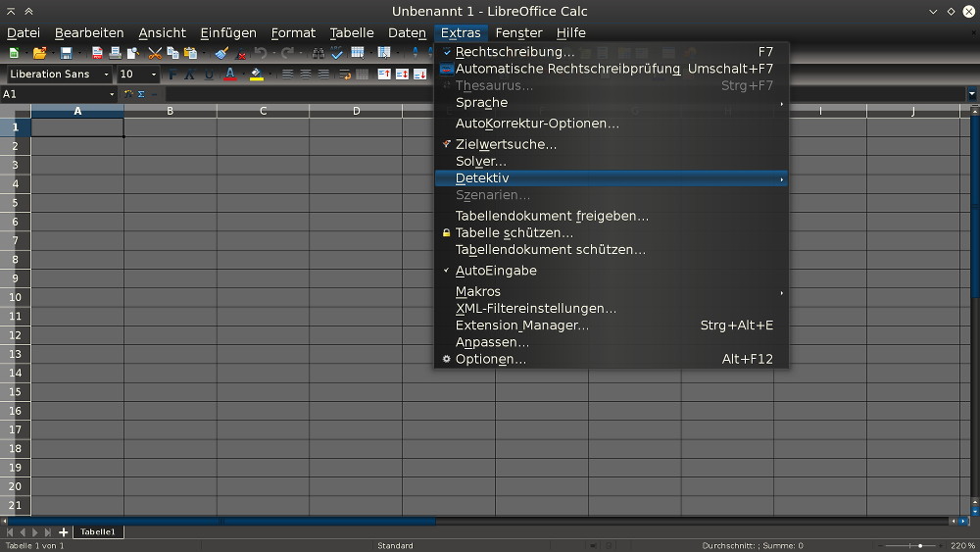Export directly as PDF icon

[x=97, y=53]
